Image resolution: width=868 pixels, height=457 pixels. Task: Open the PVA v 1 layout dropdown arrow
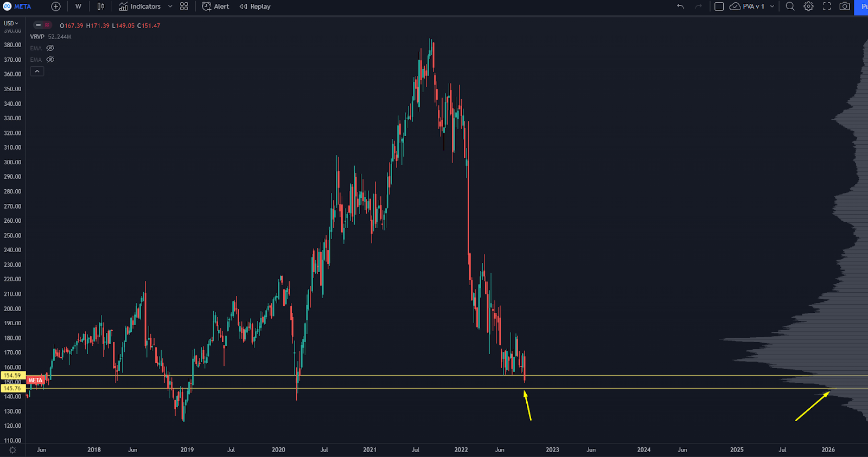(x=772, y=7)
